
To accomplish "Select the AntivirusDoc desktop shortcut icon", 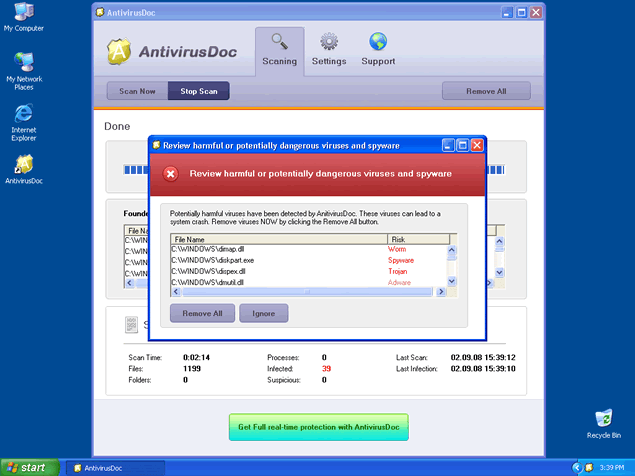I will click(24, 166).
